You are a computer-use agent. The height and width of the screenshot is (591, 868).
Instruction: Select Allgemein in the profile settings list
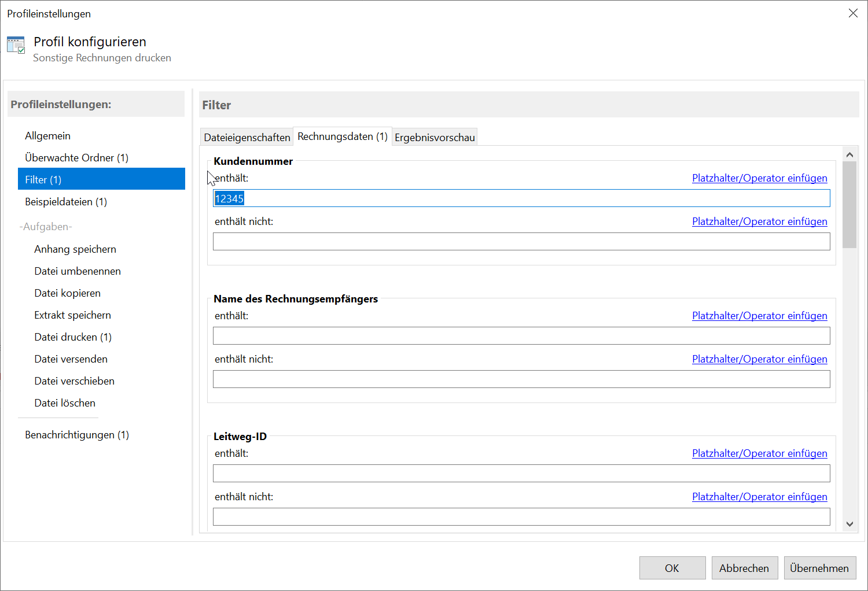click(47, 136)
